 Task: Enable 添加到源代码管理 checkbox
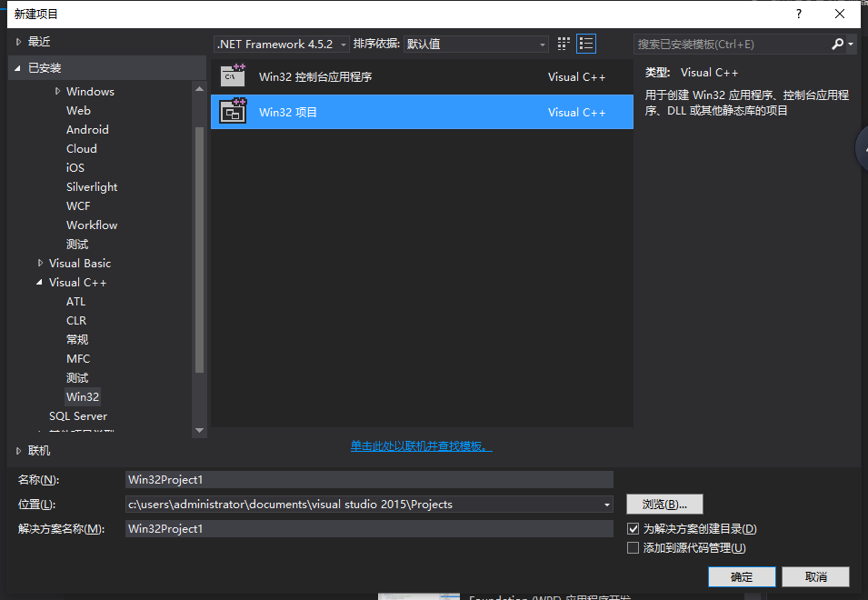[x=633, y=548]
